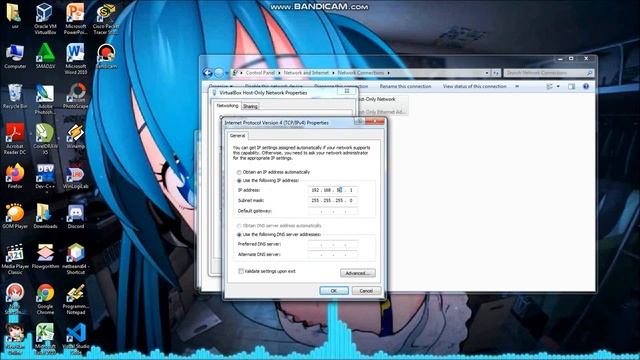Select the Microsoft Excel desktop shortcut
This screenshot has height=360, width=640.
45,338
